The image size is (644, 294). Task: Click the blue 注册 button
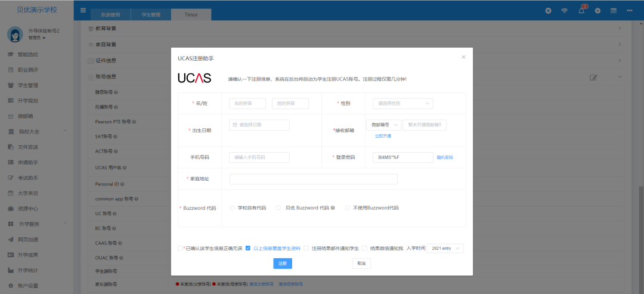coord(283,264)
